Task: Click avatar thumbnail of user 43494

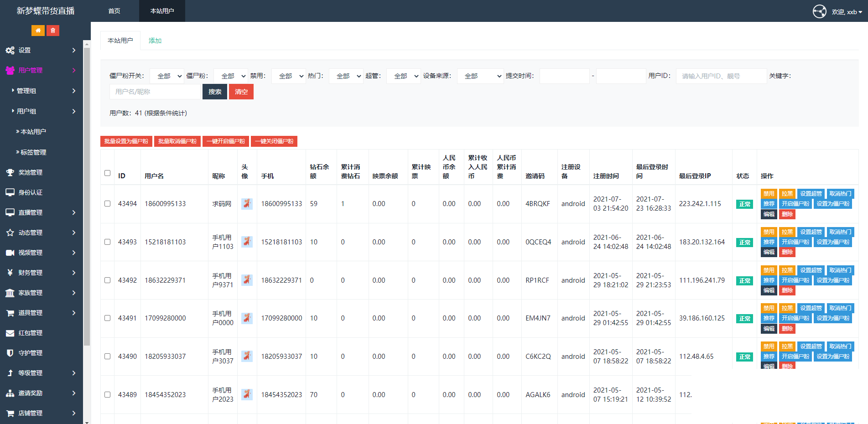Action: [247, 204]
